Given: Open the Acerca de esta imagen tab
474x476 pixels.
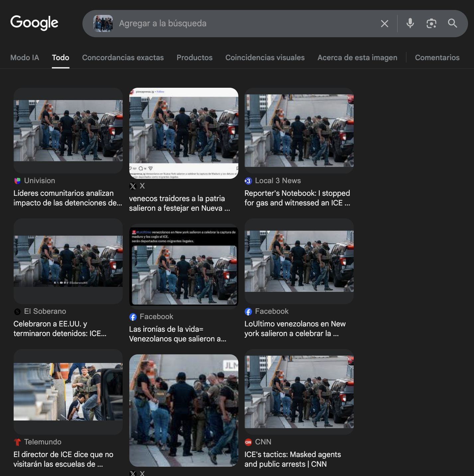Looking at the screenshot, I should coord(357,58).
